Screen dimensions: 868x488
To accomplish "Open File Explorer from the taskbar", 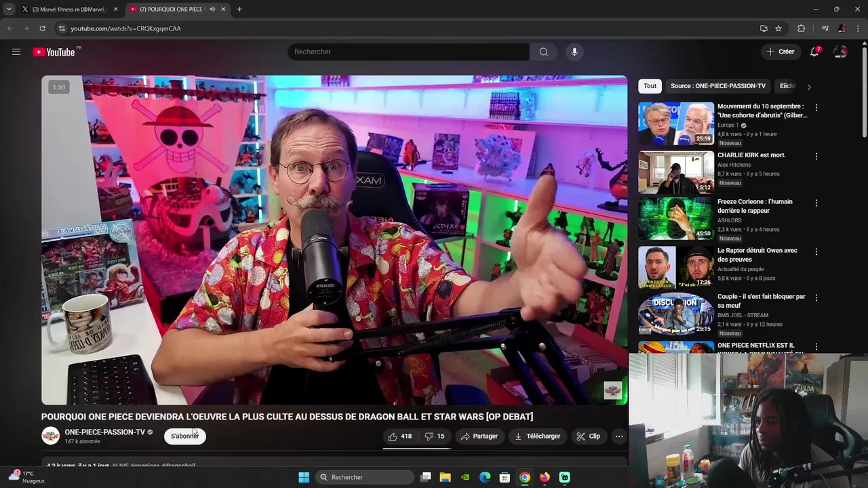I will point(446,477).
